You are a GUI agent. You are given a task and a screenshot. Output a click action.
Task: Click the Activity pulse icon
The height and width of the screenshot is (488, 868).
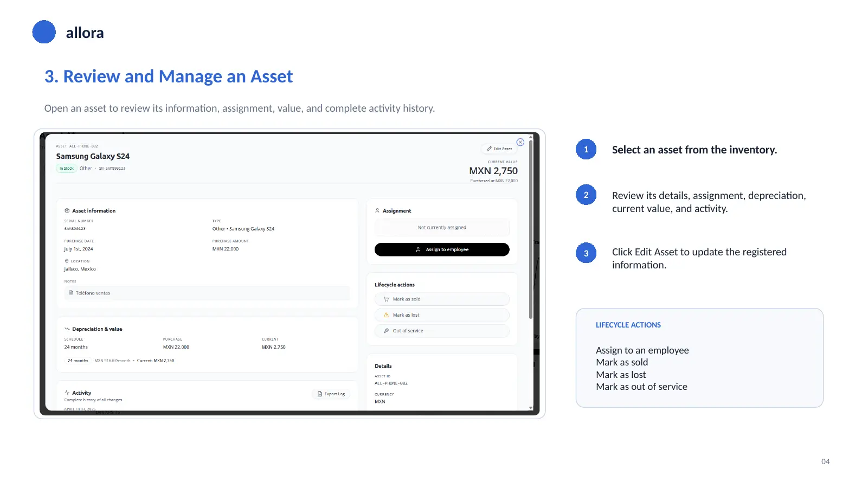[67, 393]
